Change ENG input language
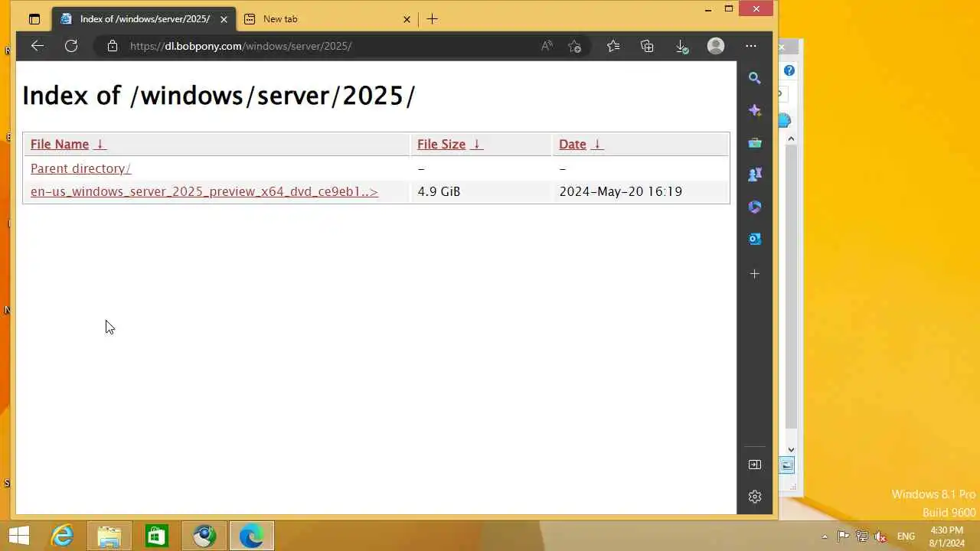The height and width of the screenshot is (551, 980). (906, 536)
